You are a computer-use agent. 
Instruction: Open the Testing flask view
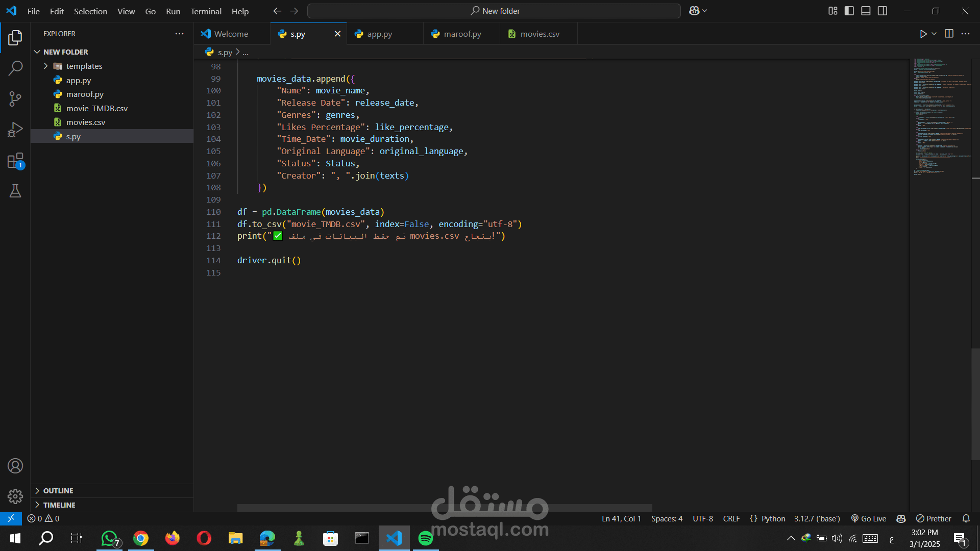[x=15, y=191]
